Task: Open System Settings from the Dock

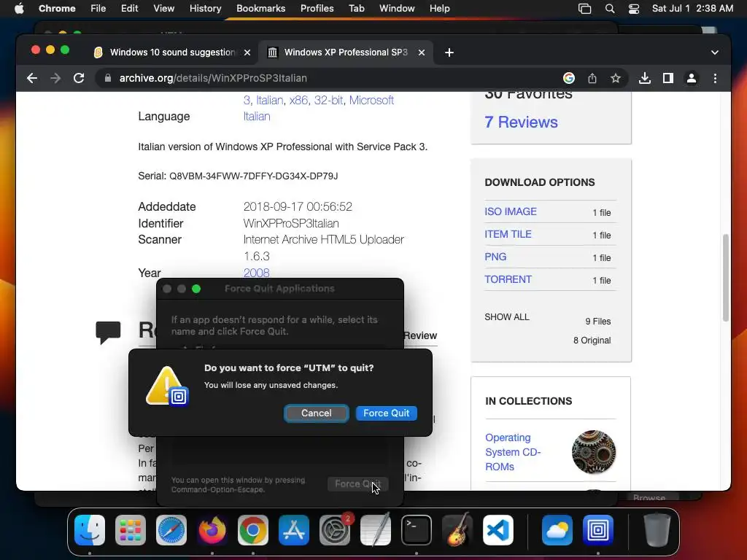Action: [x=334, y=530]
